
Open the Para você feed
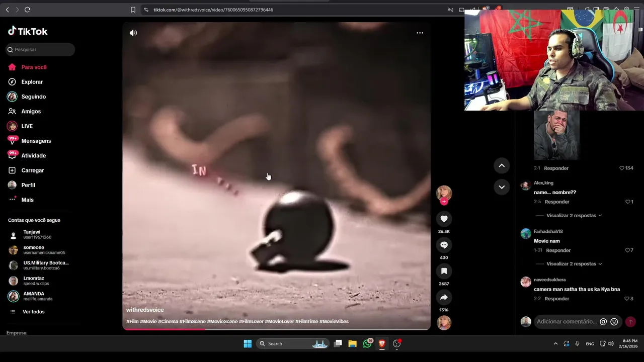(34, 67)
